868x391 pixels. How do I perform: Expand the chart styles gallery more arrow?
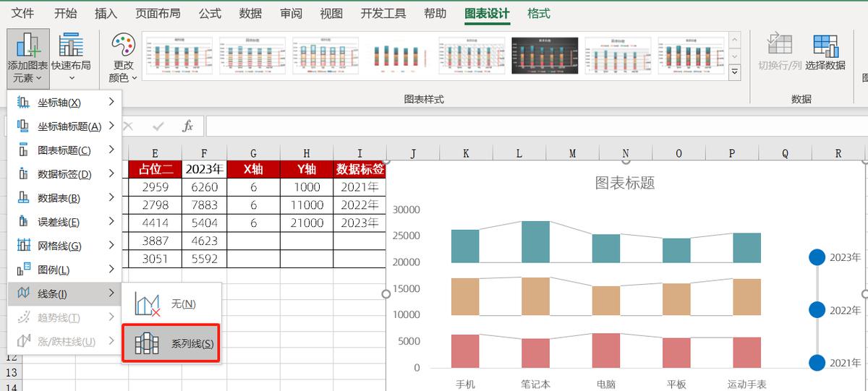pos(735,72)
